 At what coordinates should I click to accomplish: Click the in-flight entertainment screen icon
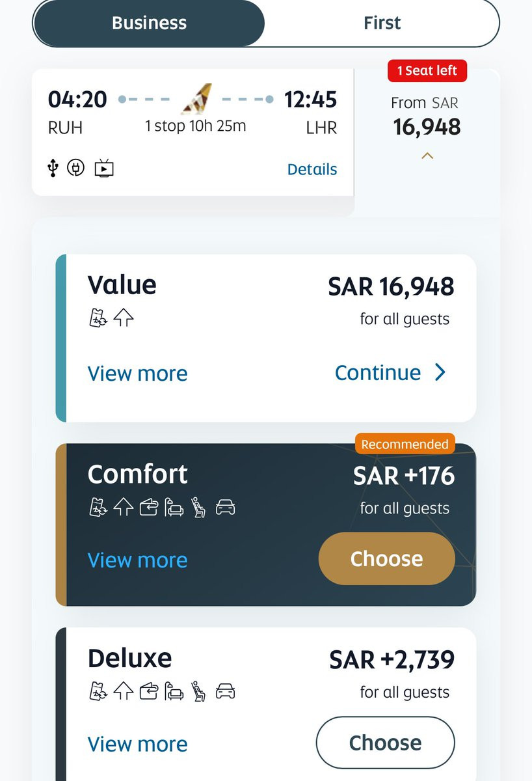point(103,169)
